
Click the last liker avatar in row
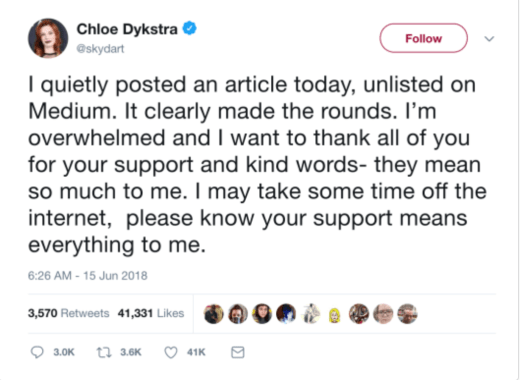[407, 314]
